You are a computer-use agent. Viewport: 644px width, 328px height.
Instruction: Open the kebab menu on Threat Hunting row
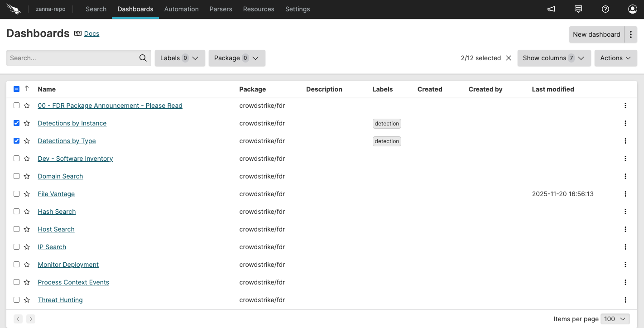pos(625,299)
